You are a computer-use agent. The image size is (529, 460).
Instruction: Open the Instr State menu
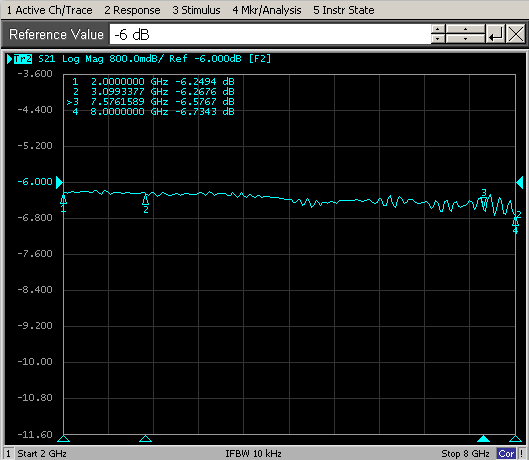(344, 10)
